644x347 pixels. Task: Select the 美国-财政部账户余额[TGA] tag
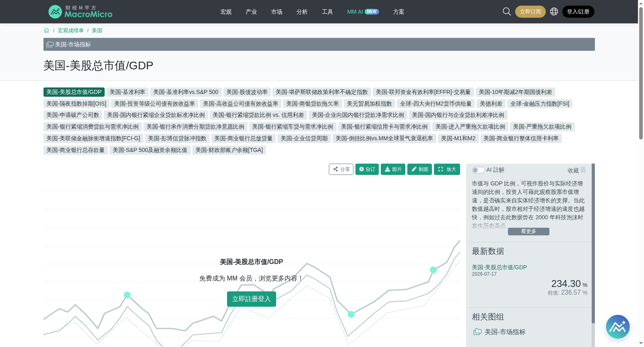[x=229, y=150]
